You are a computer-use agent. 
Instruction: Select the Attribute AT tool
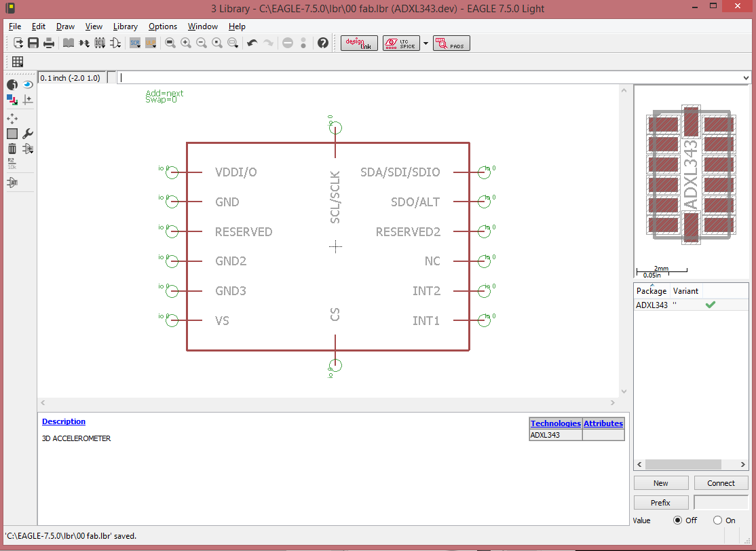coord(12,183)
